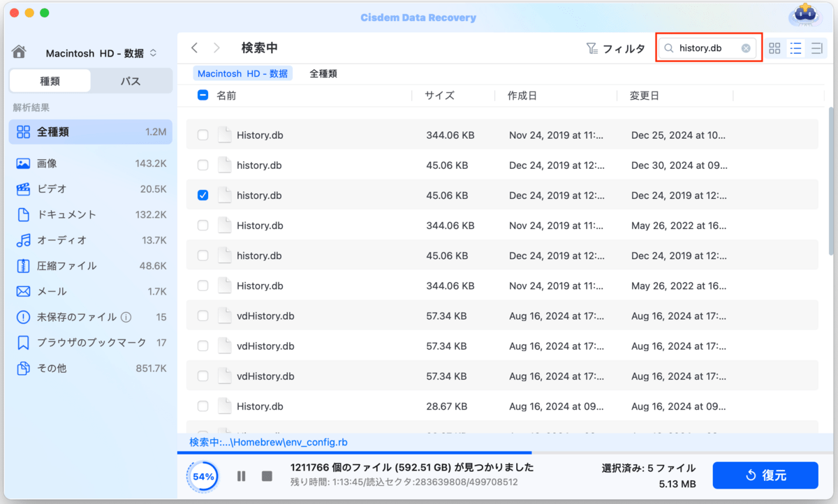
Task: Check second History.db 344.06 KB May 26, 2022
Action: pyautogui.click(x=203, y=286)
